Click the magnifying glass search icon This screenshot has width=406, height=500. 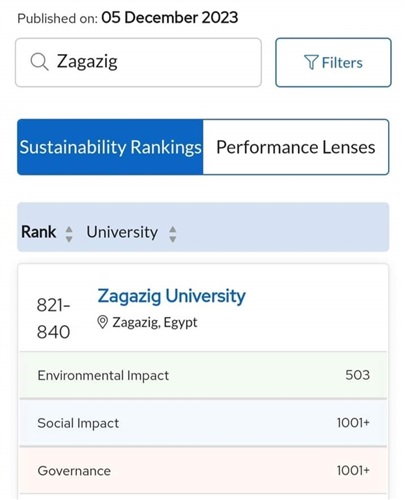39,62
